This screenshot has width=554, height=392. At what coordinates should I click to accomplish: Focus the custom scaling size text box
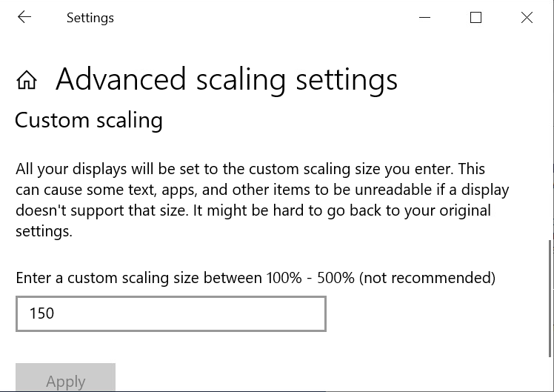(x=170, y=313)
